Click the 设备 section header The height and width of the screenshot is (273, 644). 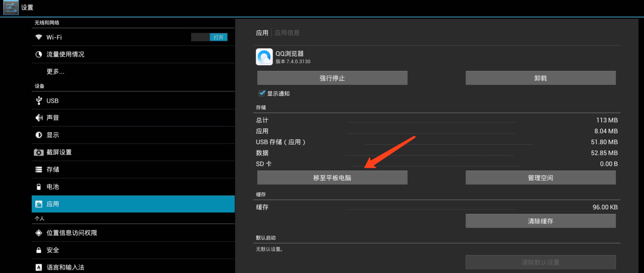(x=39, y=86)
